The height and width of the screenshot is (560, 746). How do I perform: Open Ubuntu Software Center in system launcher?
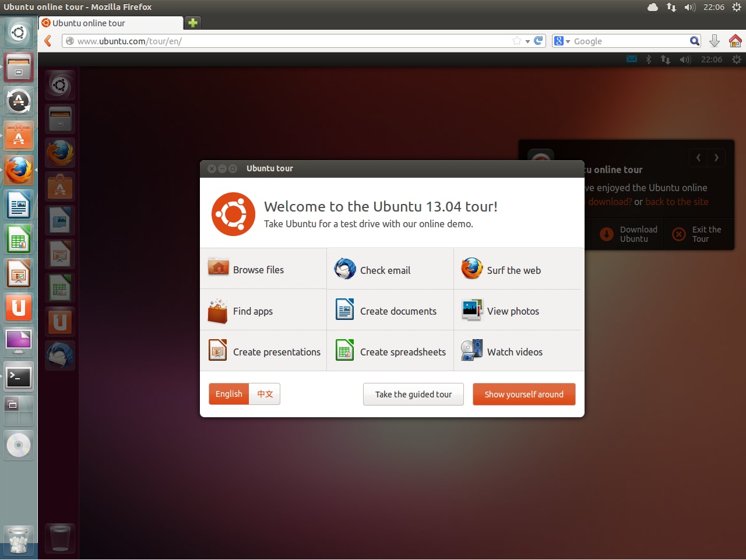(x=19, y=136)
